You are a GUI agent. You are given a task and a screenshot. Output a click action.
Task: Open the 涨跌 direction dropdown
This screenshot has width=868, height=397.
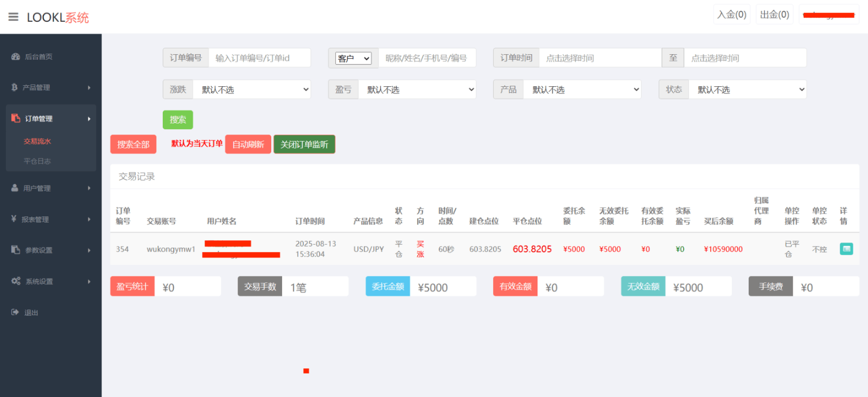252,89
